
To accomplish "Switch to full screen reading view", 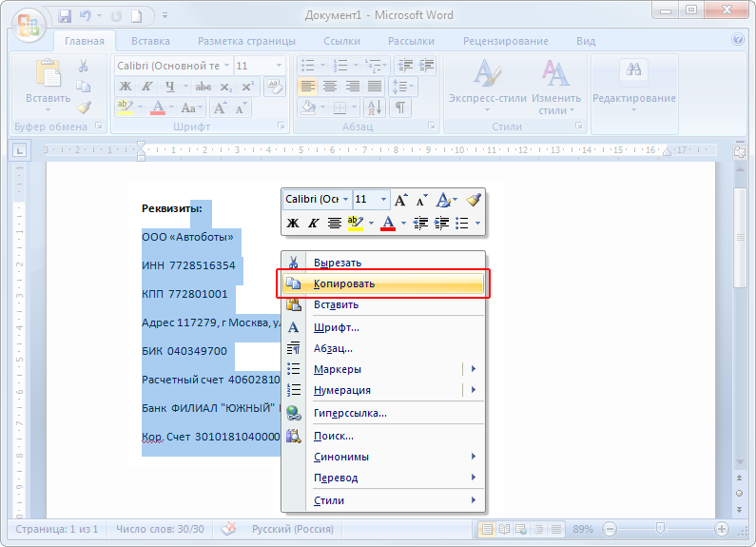I will click(504, 529).
